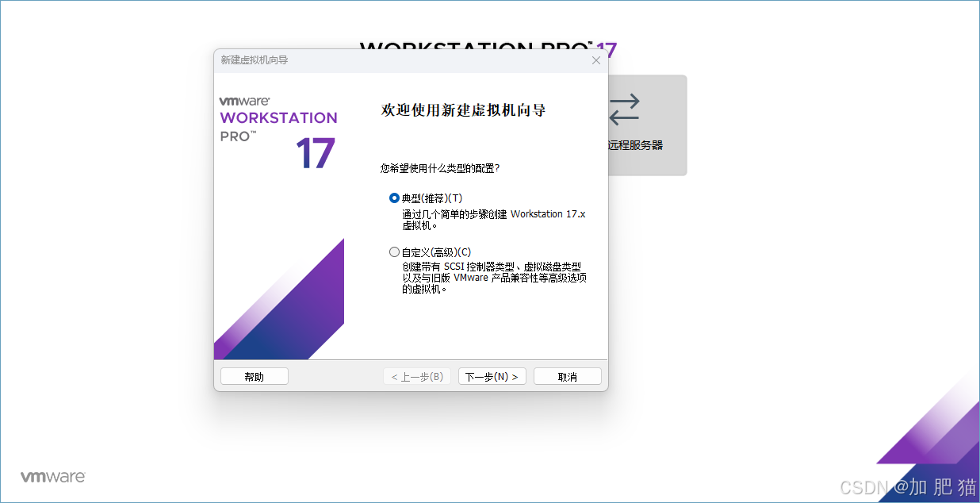This screenshot has width=980, height=503.
Task: Close the 新建虚拟机向导 dialog
Action: (596, 60)
